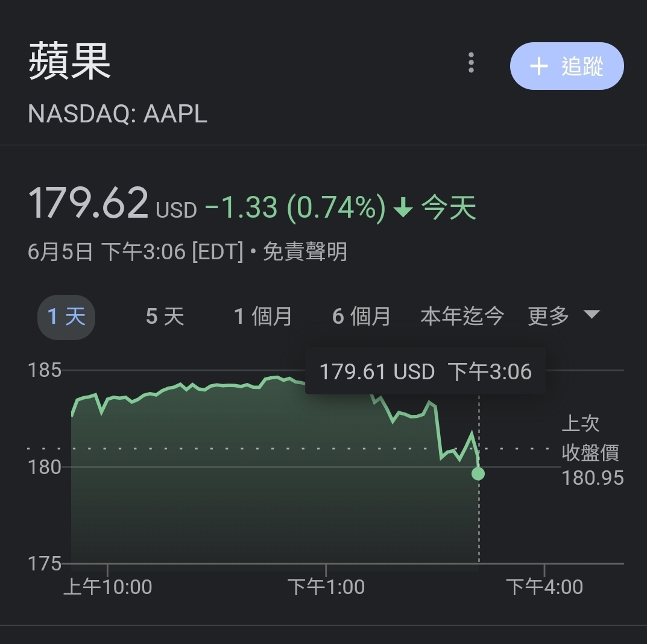
Task: Select the 5 天 time range
Action: pyautogui.click(x=165, y=317)
